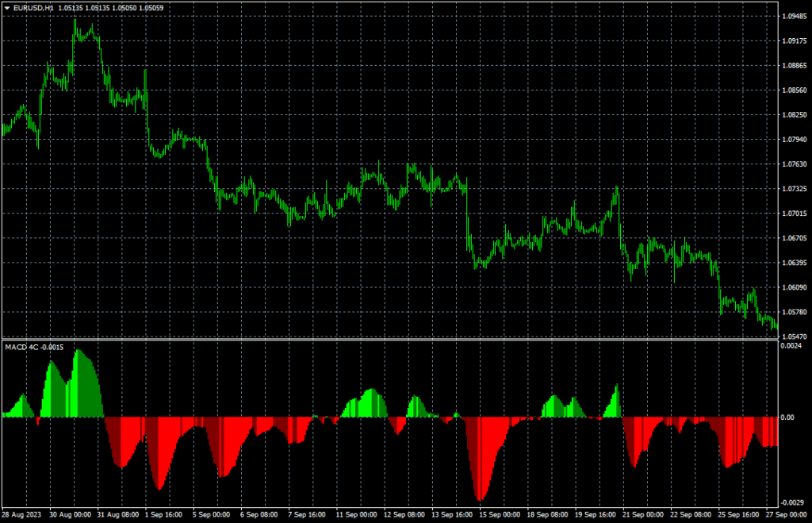The image size is (812, 523).
Task: Click the 15 Sep 00:00 time label
Action: click(497, 513)
